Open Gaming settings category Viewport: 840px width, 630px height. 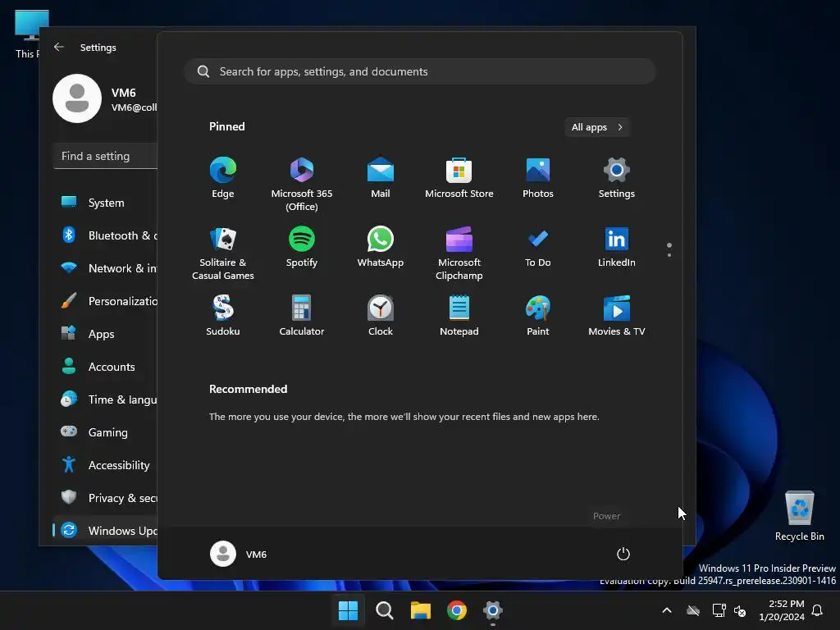tap(105, 431)
